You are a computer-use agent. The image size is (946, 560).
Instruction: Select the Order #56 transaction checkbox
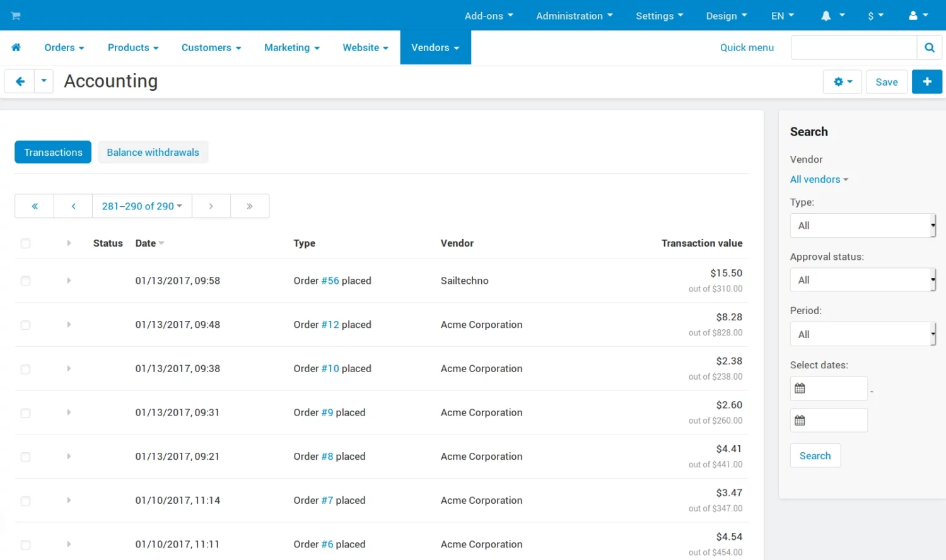pyautogui.click(x=25, y=281)
